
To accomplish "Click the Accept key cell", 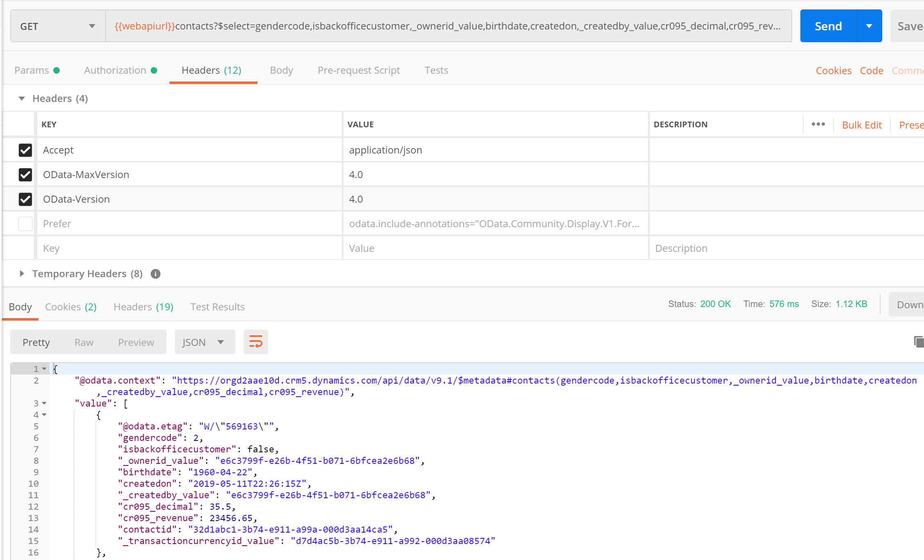I will pos(190,150).
